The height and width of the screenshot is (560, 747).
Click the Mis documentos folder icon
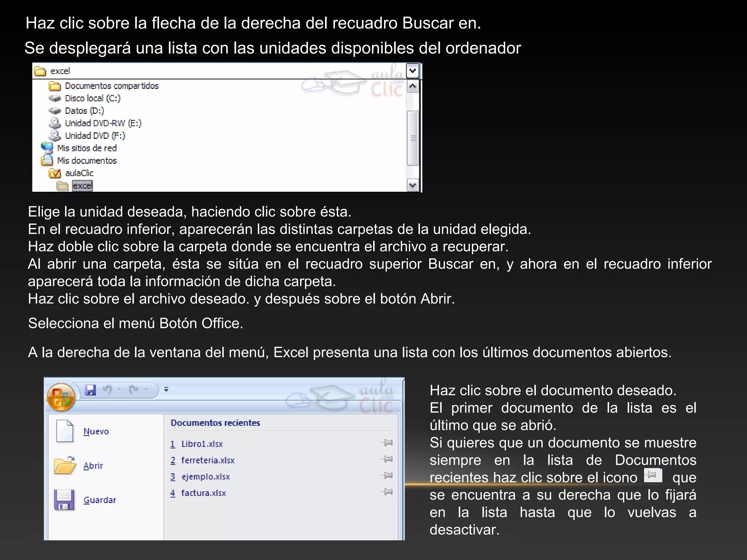pyautogui.click(x=47, y=160)
